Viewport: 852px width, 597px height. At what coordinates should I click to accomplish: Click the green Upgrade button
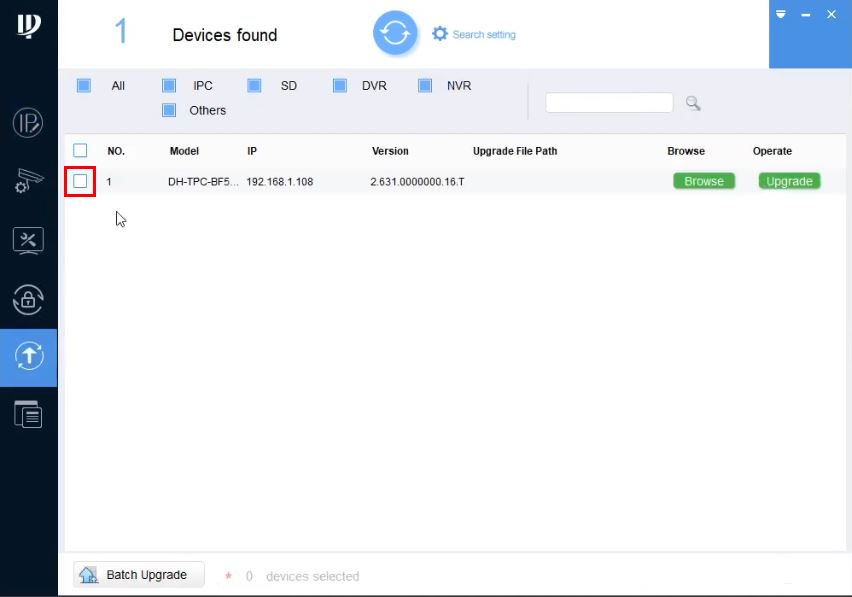pyautogui.click(x=790, y=181)
